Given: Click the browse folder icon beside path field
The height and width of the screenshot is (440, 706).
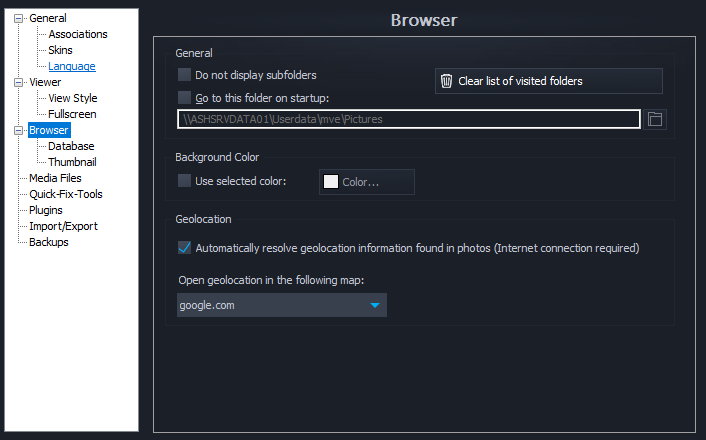Looking at the screenshot, I should pos(655,119).
